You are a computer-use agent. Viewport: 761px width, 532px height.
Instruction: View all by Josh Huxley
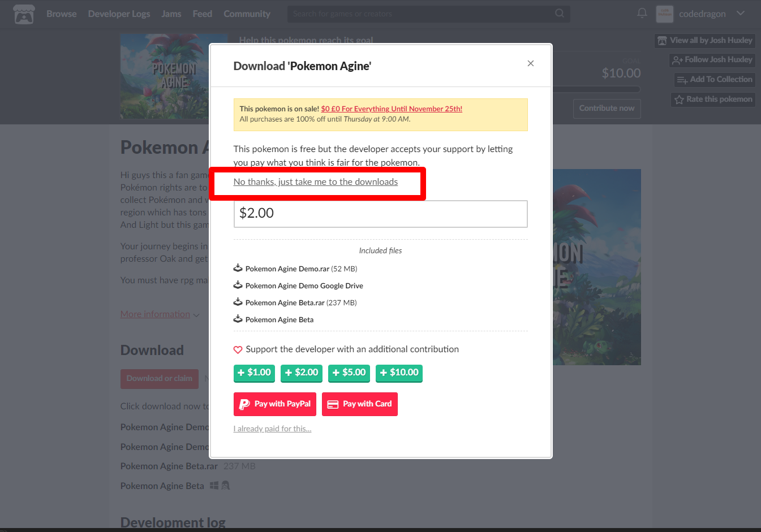(705, 41)
